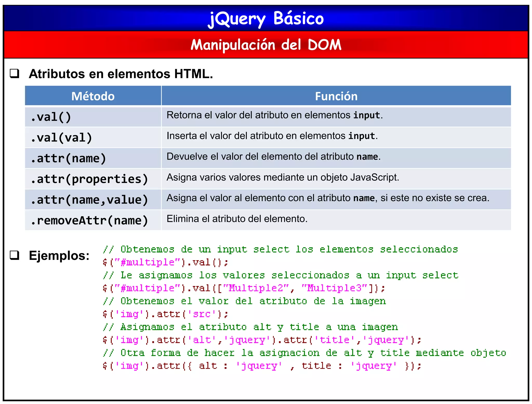The width and height of the screenshot is (532, 404).
Task: Click the code line $('img').attr('src');
Action: click(x=165, y=314)
